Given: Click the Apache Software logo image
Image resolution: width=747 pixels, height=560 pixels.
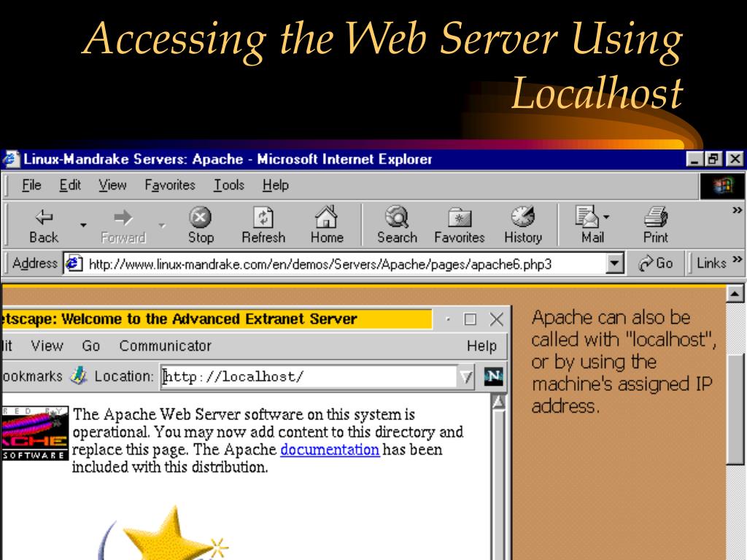Looking at the screenshot, I should (35, 433).
